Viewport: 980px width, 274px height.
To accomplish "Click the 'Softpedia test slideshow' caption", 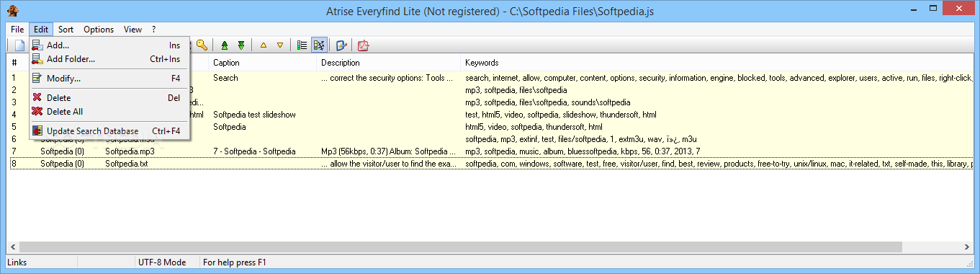I will [254, 115].
